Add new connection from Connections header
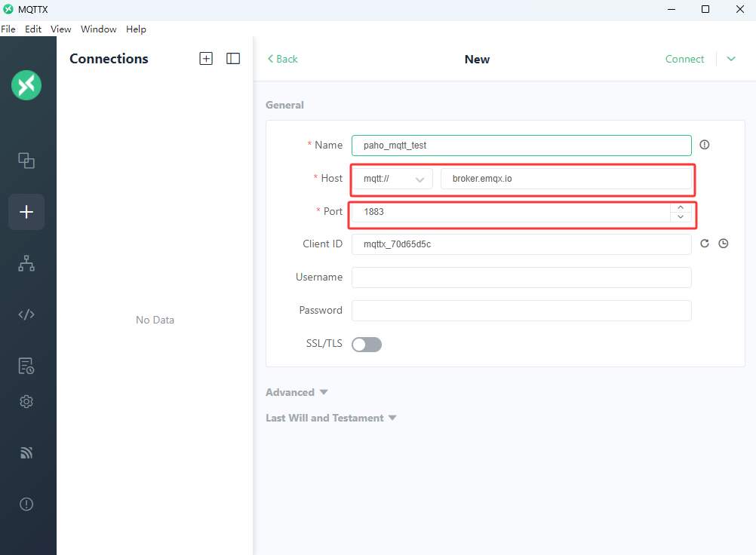This screenshot has width=756, height=555. [x=206, y=59]
